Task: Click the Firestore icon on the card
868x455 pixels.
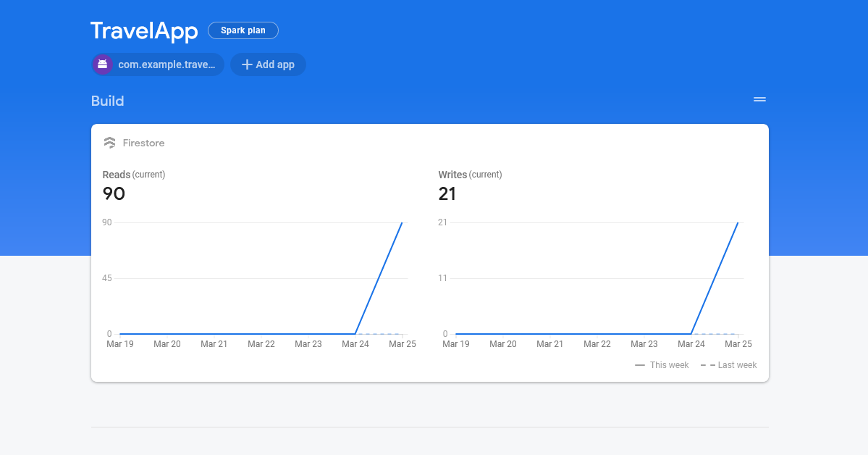Action: (x=109, y=143)
